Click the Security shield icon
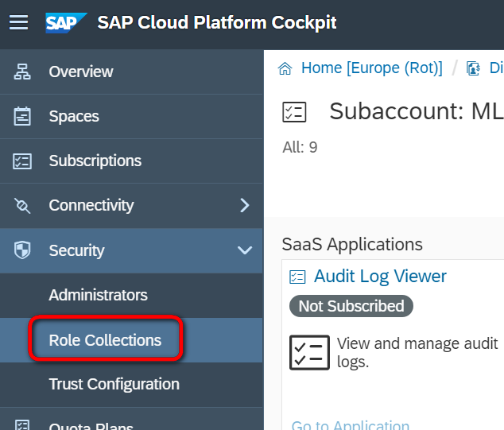 coord(22,250)
